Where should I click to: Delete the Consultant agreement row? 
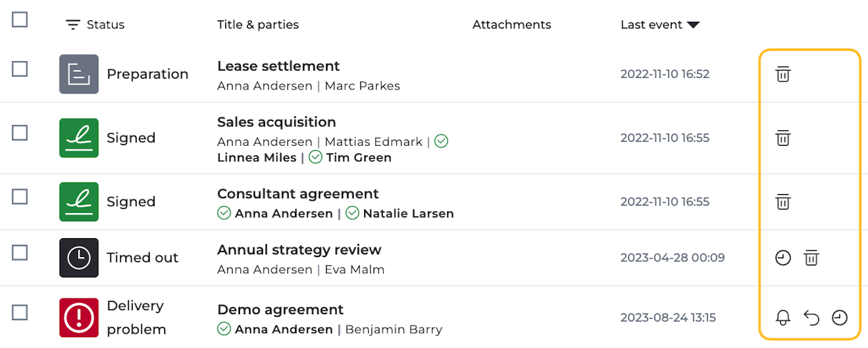pyautogui.click(x=783, y=202)
